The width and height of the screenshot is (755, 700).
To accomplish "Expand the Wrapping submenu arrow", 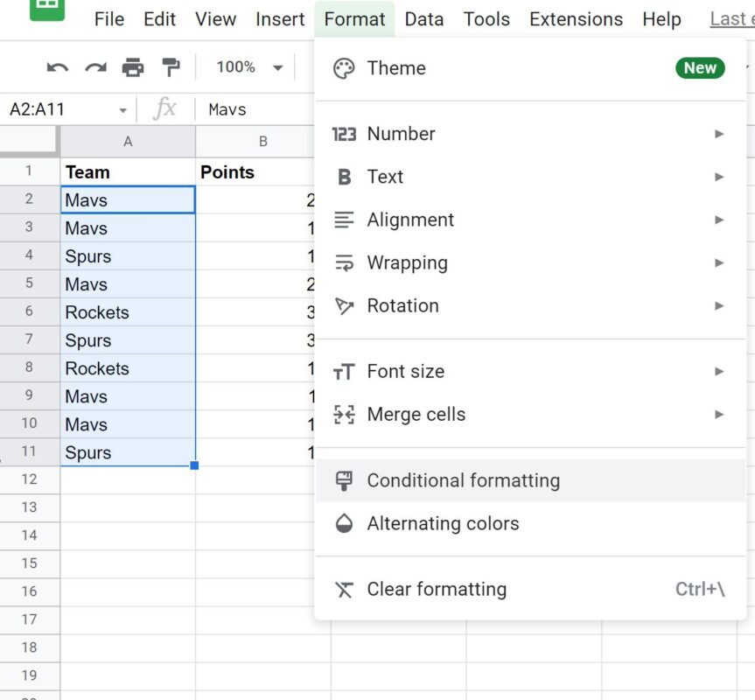I will (x=719, y=262).
